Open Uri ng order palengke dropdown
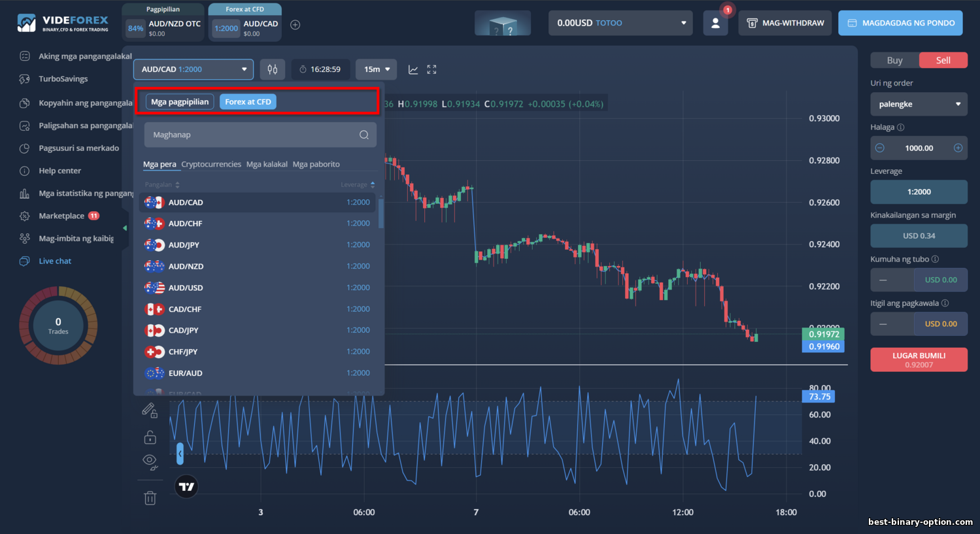This screenshot has height=534, width=980. click(x=919, y=104)
